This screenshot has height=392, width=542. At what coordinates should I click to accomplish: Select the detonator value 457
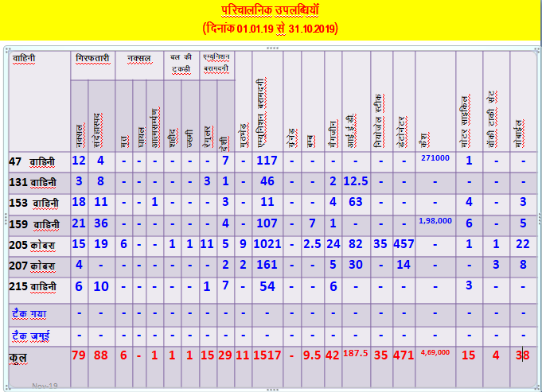point(404,244)
